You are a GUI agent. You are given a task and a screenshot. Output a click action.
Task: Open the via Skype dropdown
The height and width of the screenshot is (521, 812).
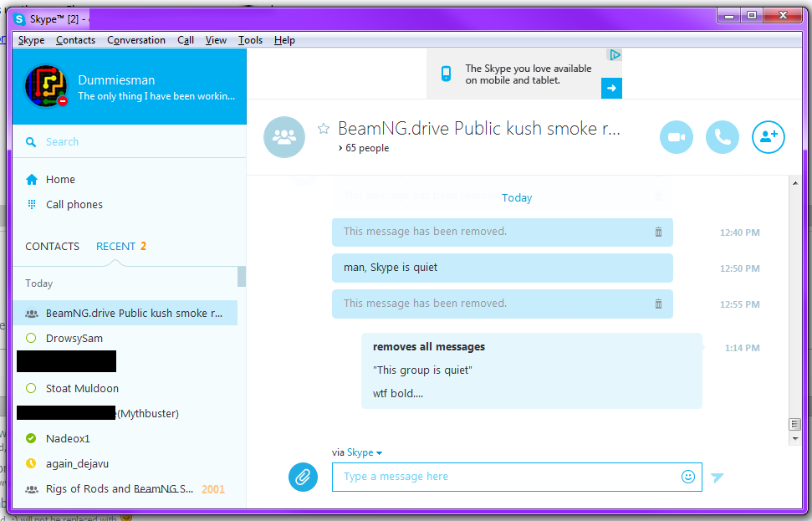(x=365, y=452)
